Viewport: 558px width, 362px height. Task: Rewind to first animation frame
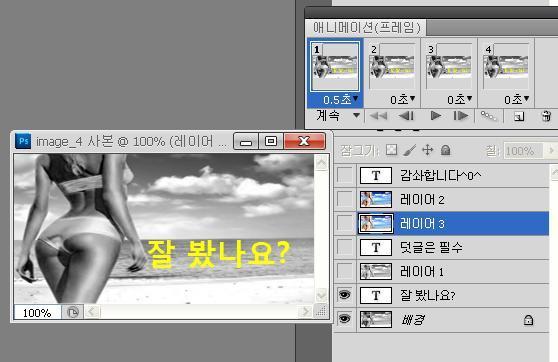pyautogui.click(x=378, y=116)
